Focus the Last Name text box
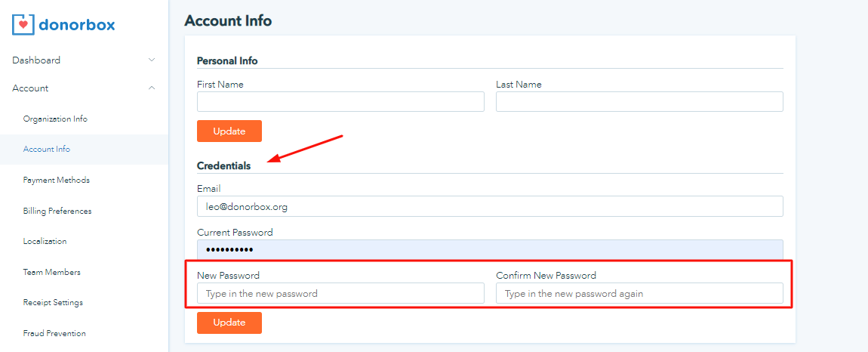 [x=639, y=102]
